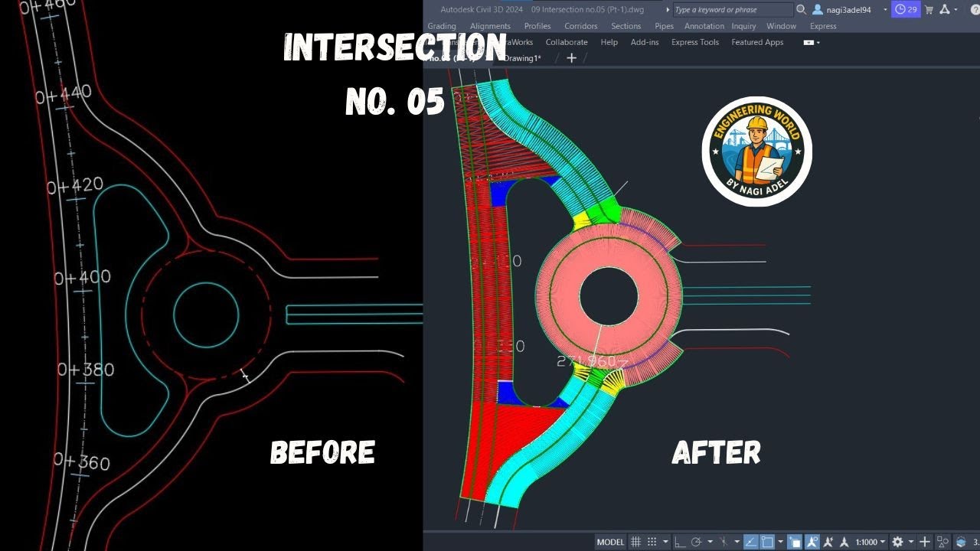Click isometric drafting icon in status bar

pos(724,542)
